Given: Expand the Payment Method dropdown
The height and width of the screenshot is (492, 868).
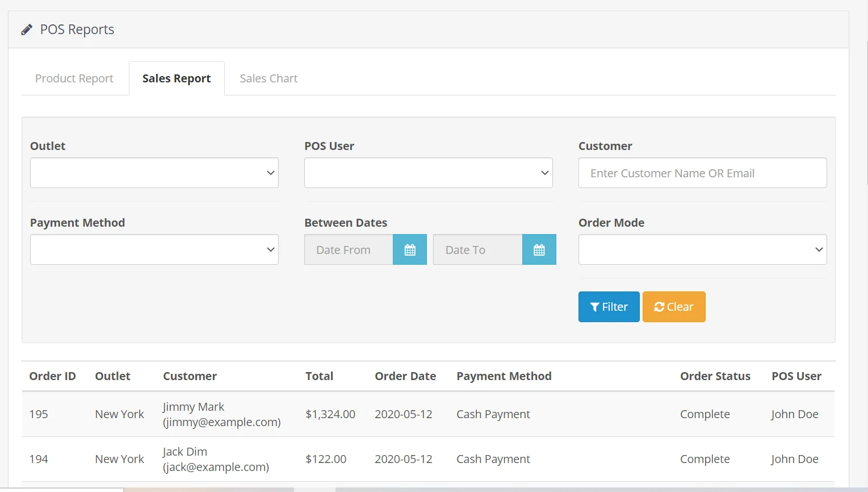Looking at the screenshot, I should pos(154,249).
